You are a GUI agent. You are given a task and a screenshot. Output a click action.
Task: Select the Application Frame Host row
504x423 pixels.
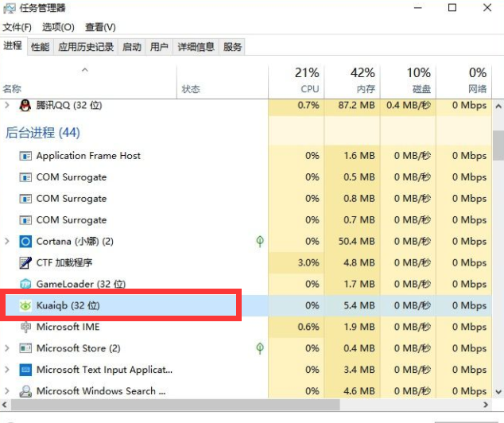click(x=246, y=156)
